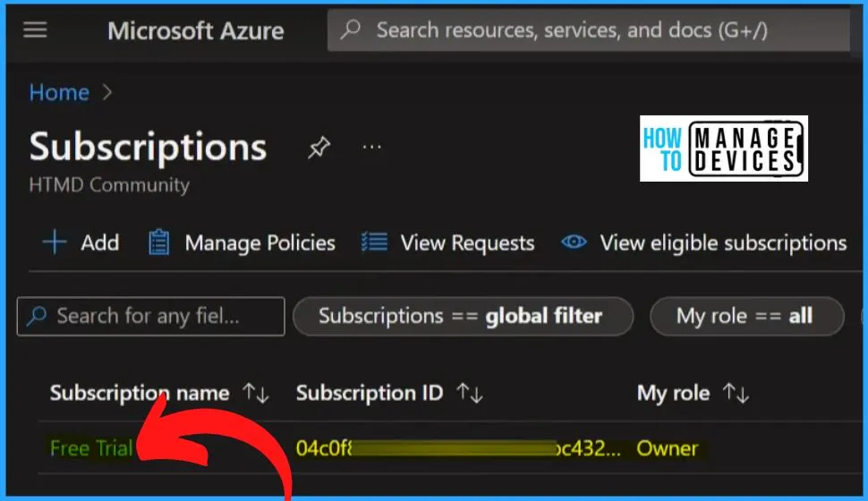Click the search magnifier icon in top bar
Viewport: 868px width, 501px height.
tap(351, 30)
